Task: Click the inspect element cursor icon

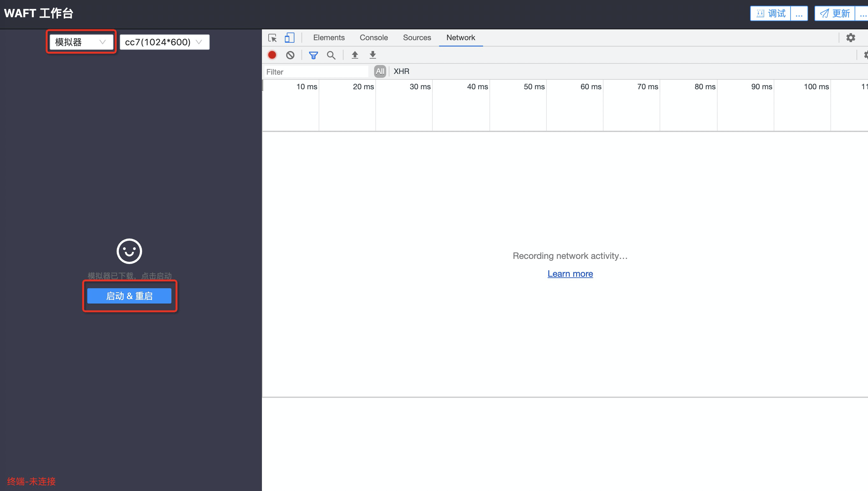Action: click(272, 38)
